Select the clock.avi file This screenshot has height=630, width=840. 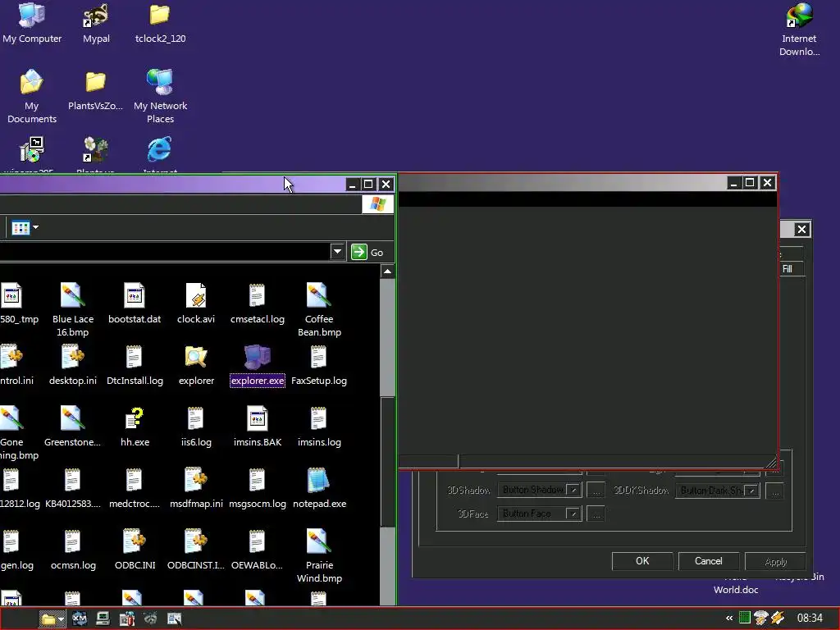pos(196,304)
